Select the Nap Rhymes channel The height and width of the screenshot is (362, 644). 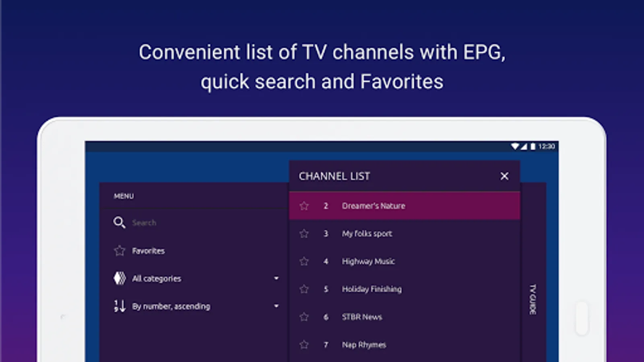click(x=405, y=345)
